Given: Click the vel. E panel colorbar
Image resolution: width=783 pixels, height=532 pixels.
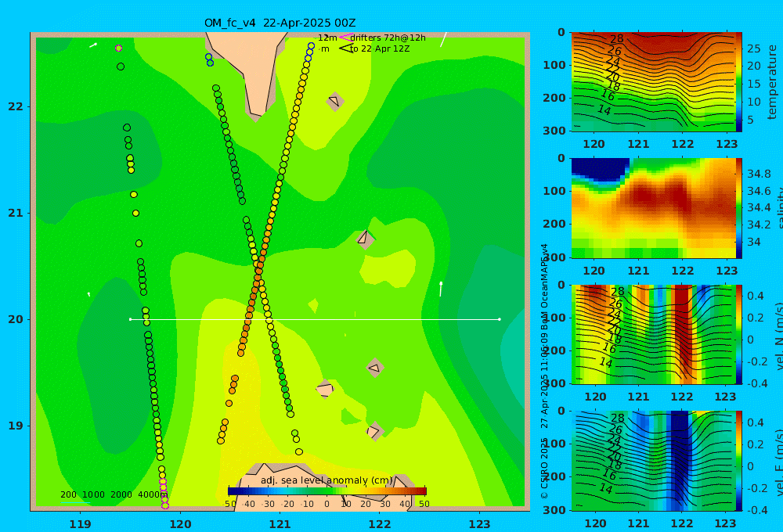Looking at the screenshot, I should coord(738,461).
